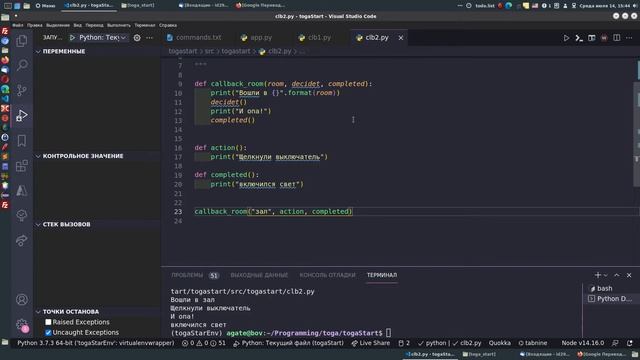Viewport: 640px width, 360px height.
Task: Open editor more actions ellipsis
Action: click(x=629, y=38)
